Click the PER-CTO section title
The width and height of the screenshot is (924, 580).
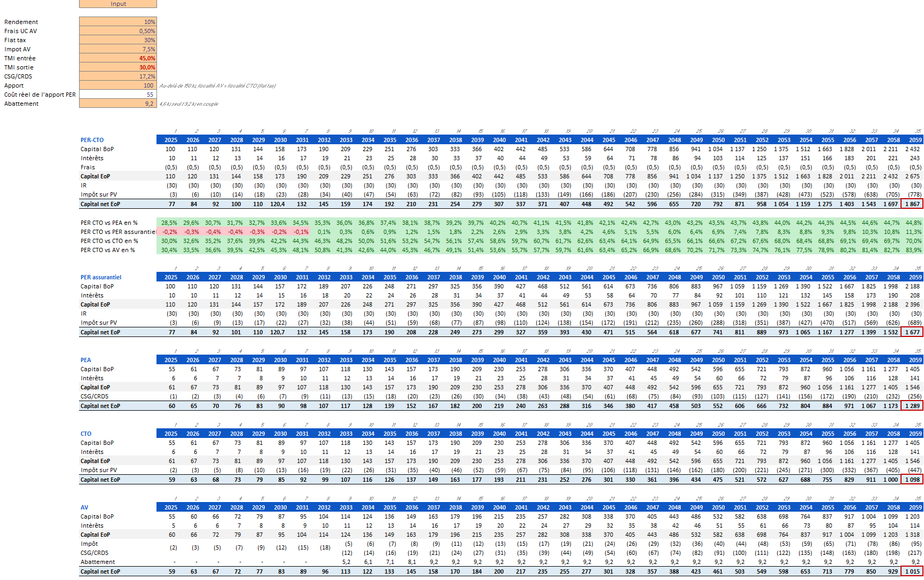92,140
